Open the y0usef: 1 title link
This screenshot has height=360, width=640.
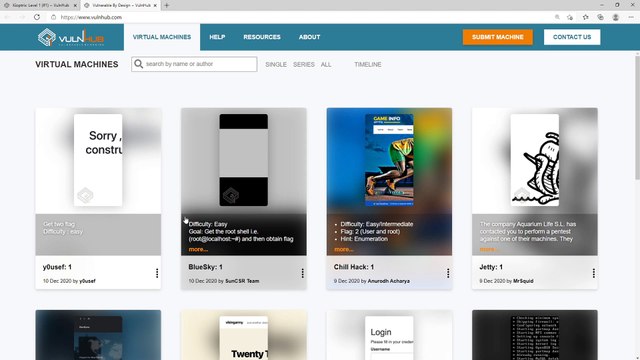tap(57, 267)
